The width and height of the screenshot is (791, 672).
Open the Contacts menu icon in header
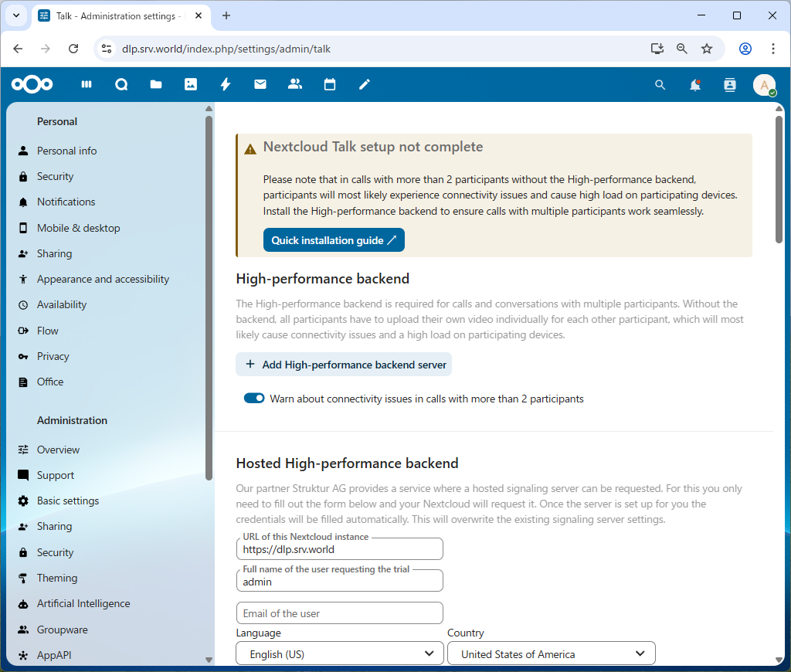(x=730, y=85)
